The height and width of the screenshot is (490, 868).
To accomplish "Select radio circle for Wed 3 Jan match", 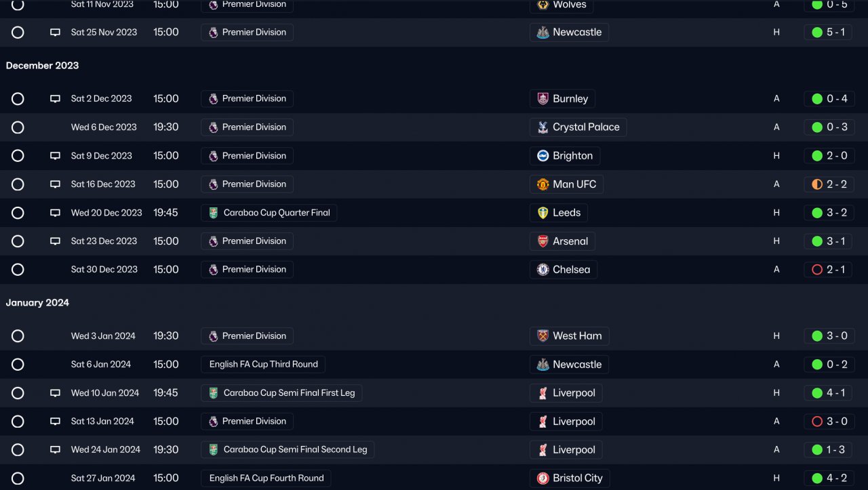I will click(x=18, y=336).
